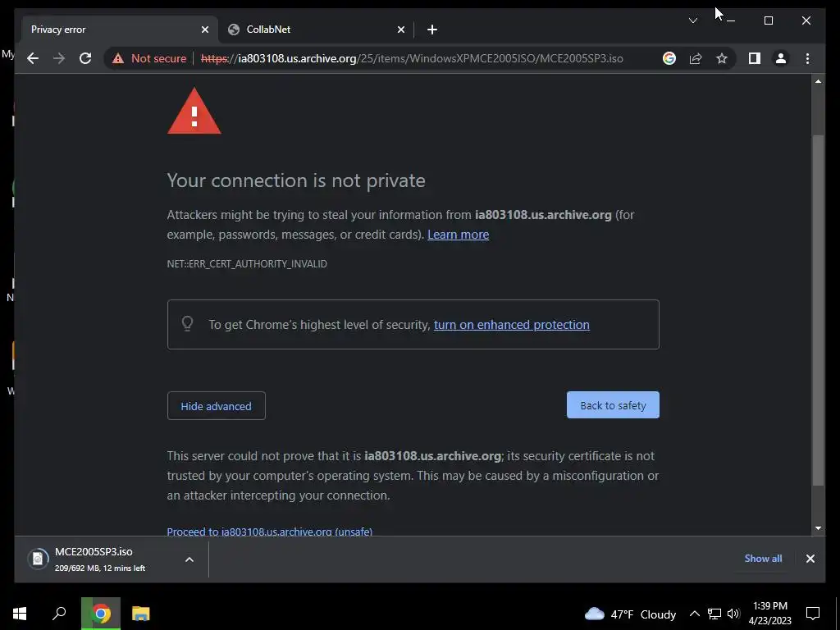
Task: Close the CollabNet tab
Action: 400,30
